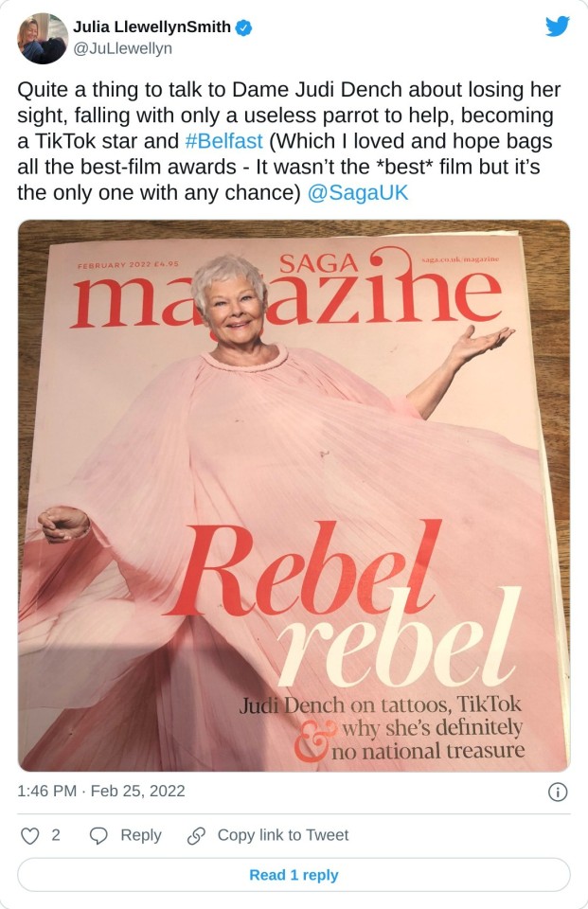
Task: Click the like count number 2
Action: point(56,835)
